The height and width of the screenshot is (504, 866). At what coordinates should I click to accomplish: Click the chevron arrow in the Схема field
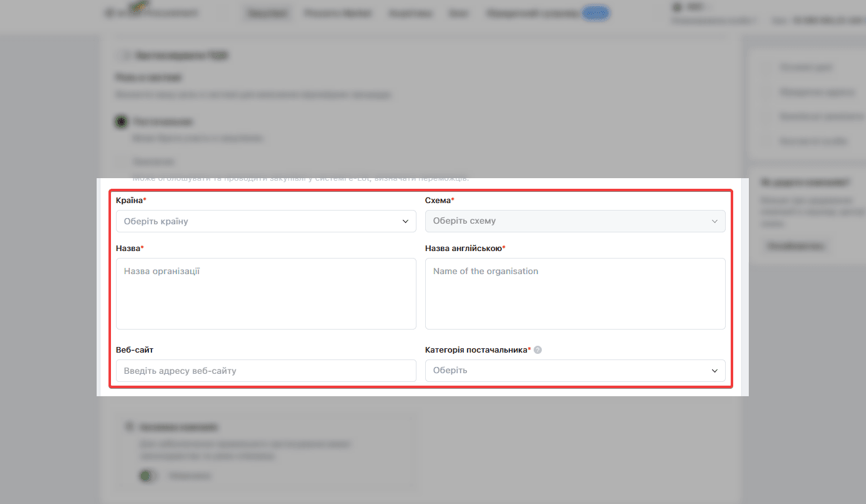[x=715, y=221]
